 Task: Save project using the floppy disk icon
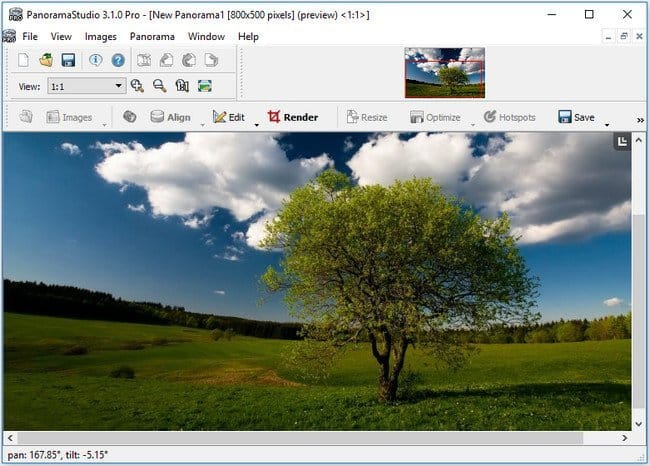(x=68, y=60)
